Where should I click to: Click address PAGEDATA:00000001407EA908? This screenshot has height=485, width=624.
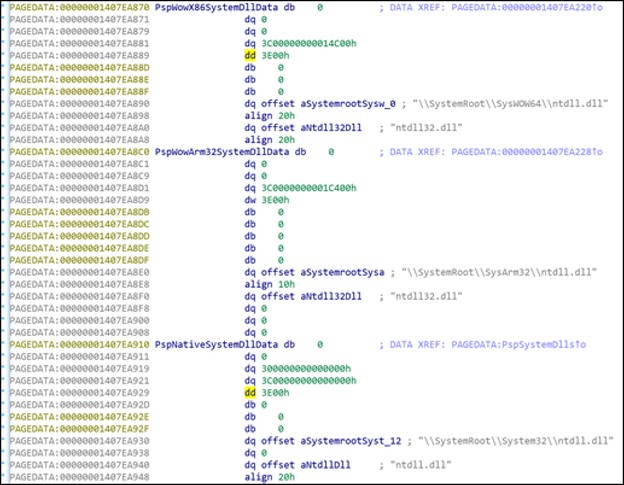[x=80, y=333]
